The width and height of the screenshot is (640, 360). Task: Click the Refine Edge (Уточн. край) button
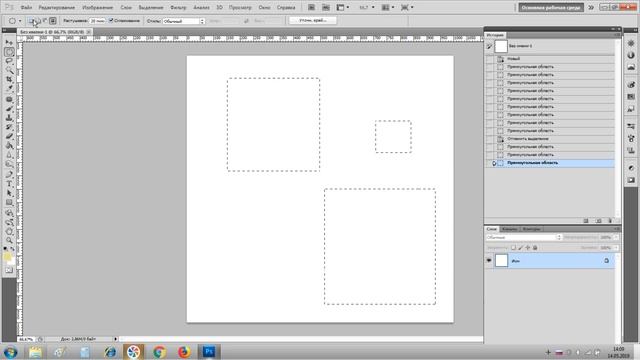click(x=313, y=20)
